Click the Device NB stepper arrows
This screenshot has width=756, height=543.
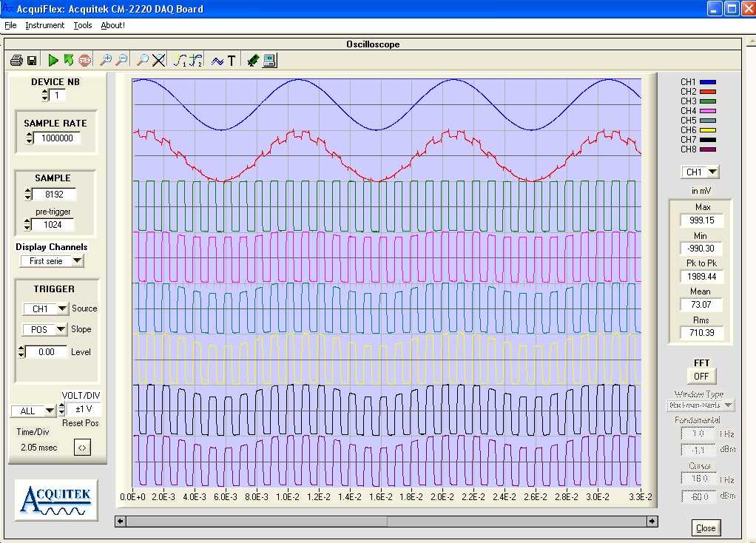click(45, 95)
